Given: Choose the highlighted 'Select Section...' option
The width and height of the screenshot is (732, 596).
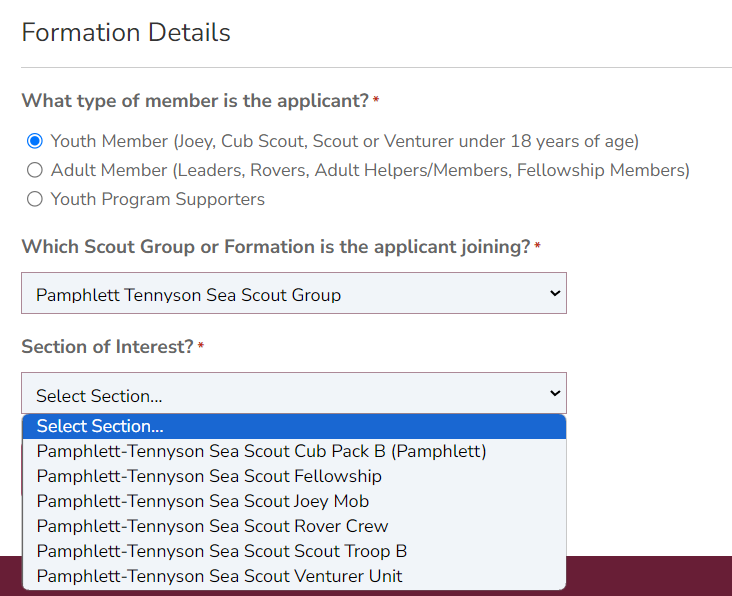Looking at the screenshot, I should pyautogui.click(x=294, y=427).
